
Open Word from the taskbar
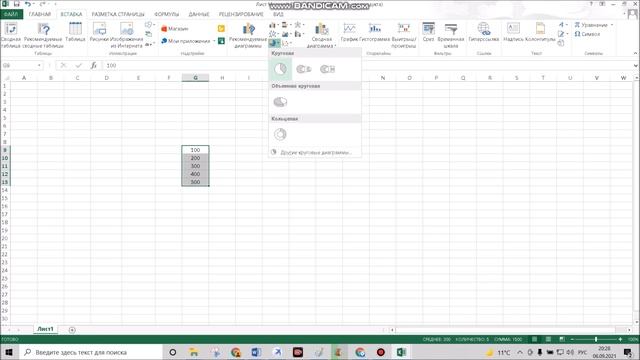tap(256, 352)
